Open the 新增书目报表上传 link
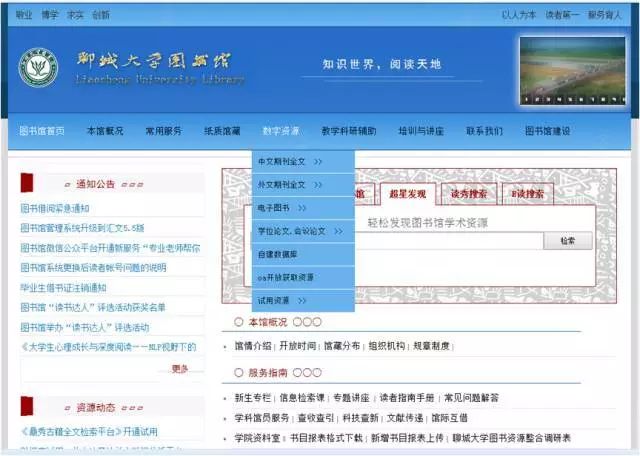The image size is (640, 456). 407,438
